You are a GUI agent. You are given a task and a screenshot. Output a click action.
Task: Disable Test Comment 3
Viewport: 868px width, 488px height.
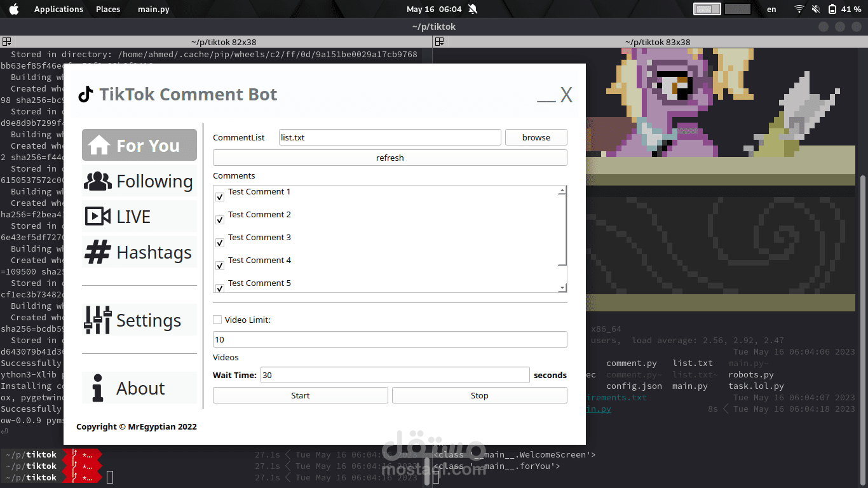220,243
